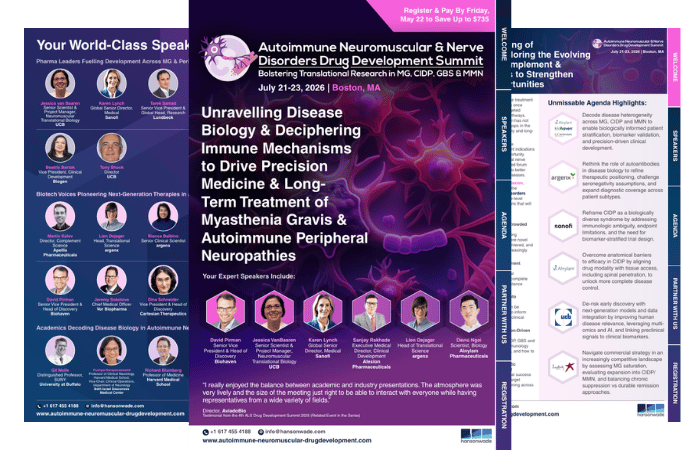The image size is (700, 450).
Task: Open the WELCOME tab on the center cover edge
Action: click(504, 44)
